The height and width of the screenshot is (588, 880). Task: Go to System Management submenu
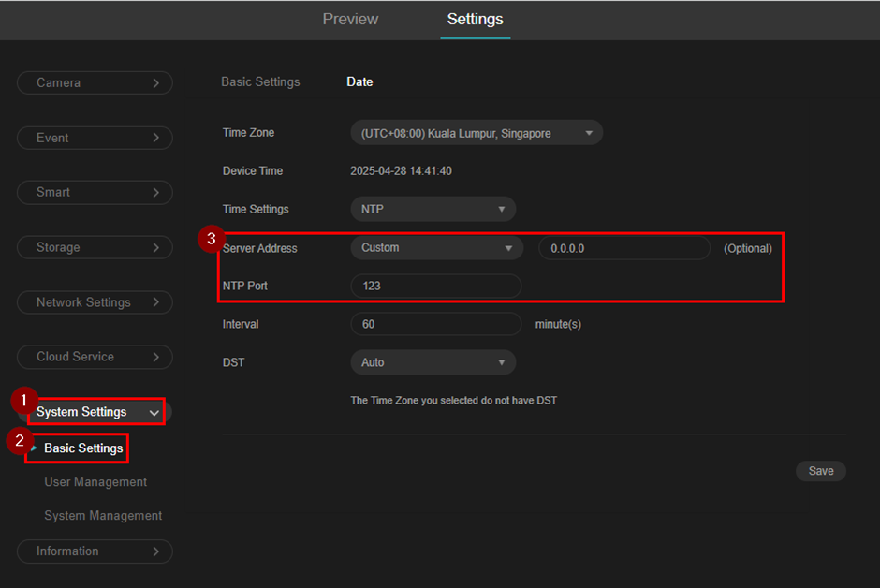click(103, 516)
